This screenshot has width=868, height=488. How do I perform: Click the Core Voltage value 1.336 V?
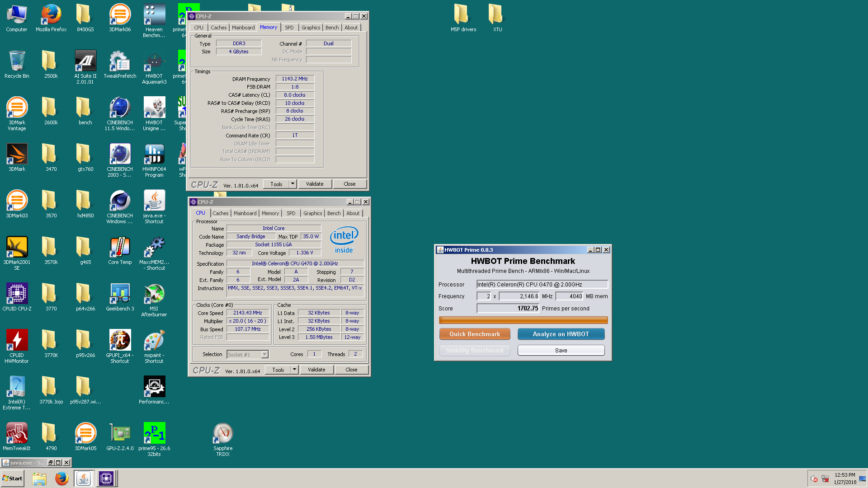pos(305,253)
